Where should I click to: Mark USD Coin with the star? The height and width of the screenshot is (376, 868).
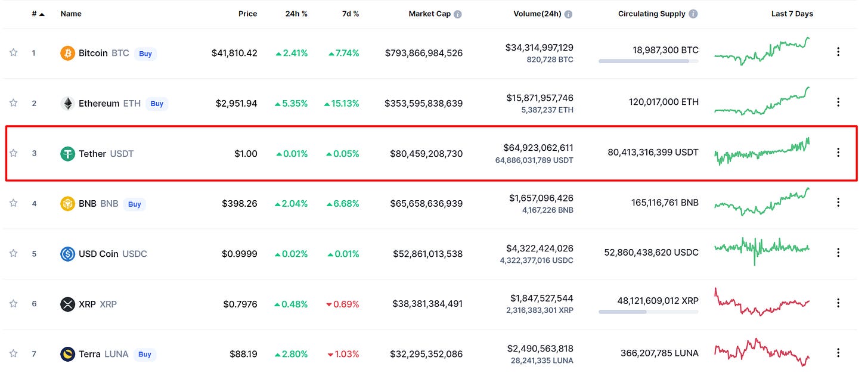click(13, 253)
